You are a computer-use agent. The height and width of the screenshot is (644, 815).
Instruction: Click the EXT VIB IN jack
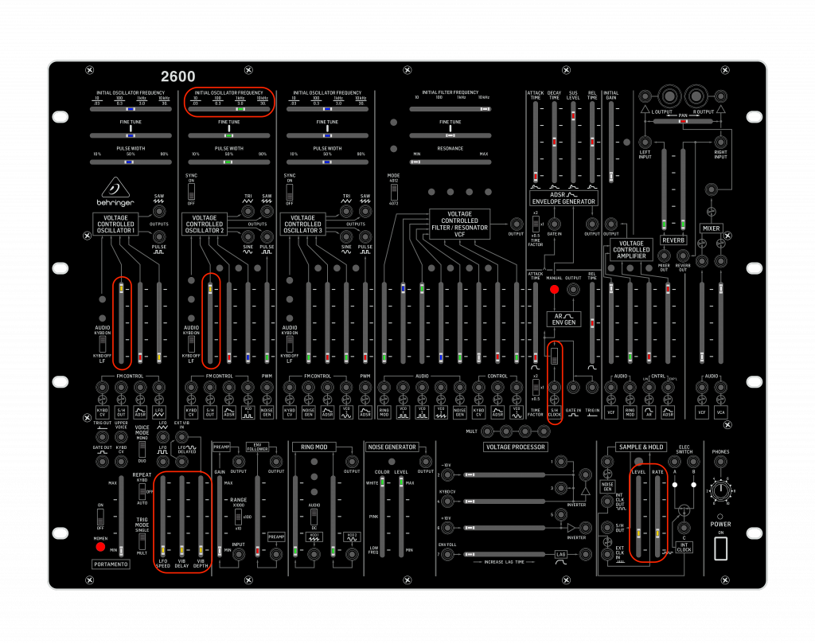point(181,437)
